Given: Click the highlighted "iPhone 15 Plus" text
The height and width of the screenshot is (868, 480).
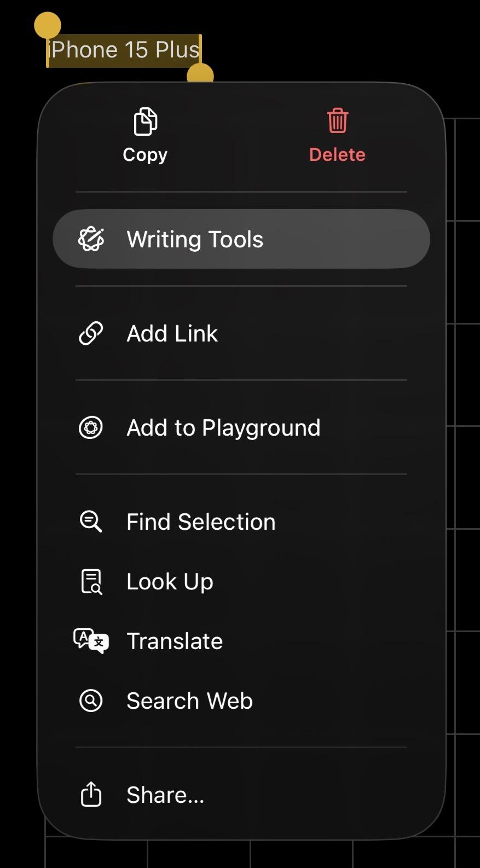Looking at the screenshot, I should [x=125, y=50].
